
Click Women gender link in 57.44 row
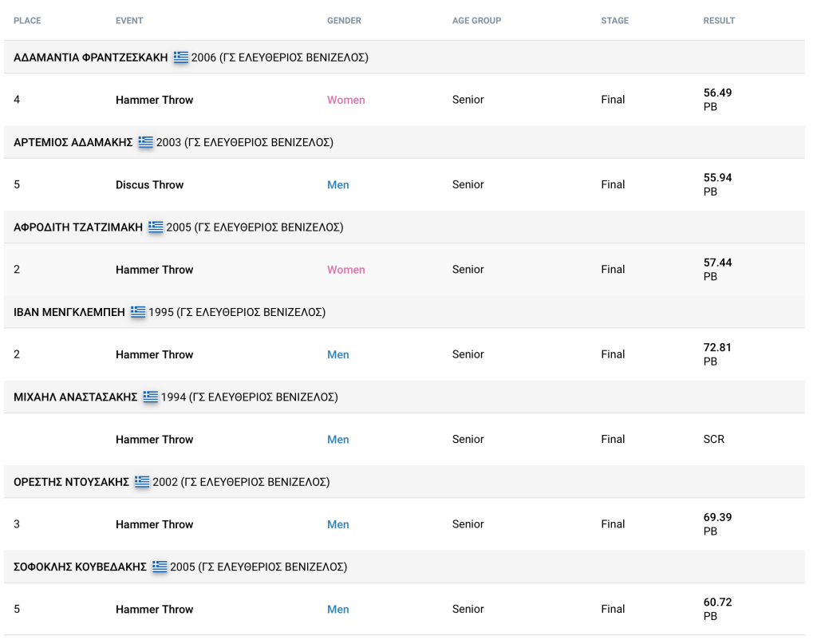point(345,270)
